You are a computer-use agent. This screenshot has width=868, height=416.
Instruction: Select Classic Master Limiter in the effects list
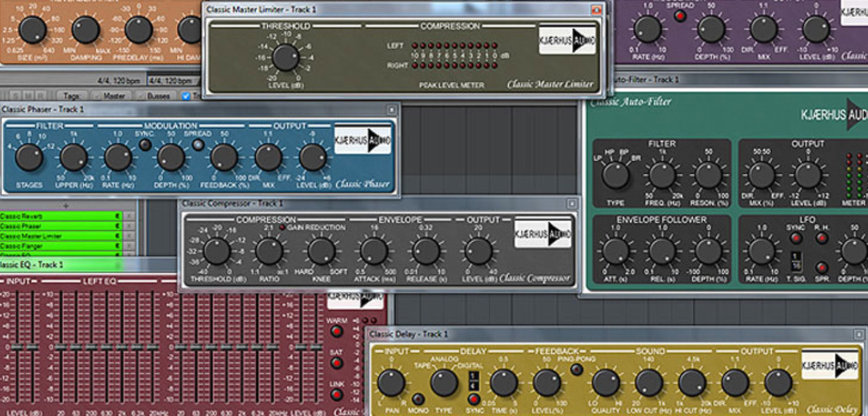point(61,236)
